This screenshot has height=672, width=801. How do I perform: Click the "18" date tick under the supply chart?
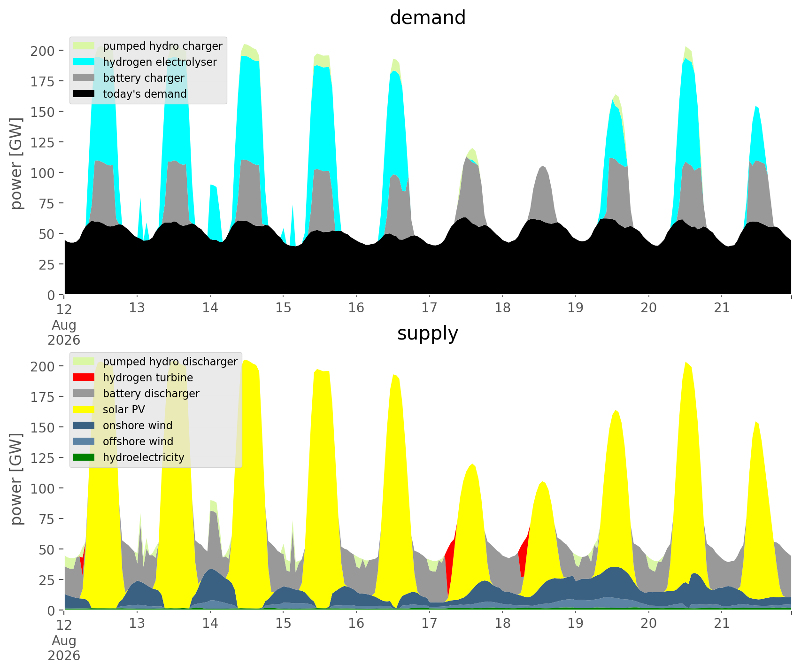click(x=503, y=624)
